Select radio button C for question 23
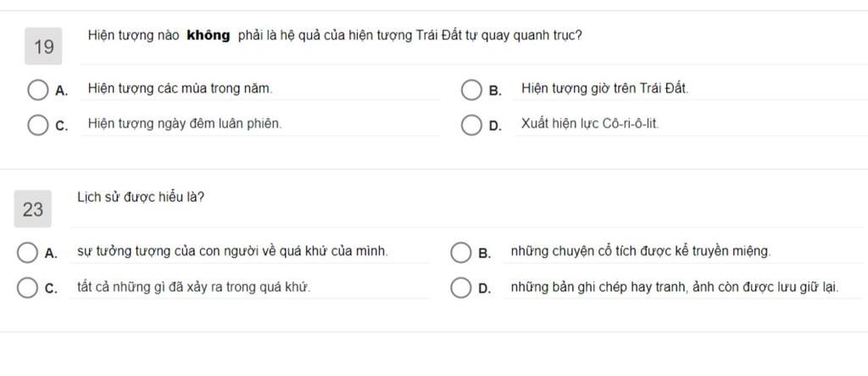Image resolution: width=868 pixels, height=376 pixels. tap(27, 288)
